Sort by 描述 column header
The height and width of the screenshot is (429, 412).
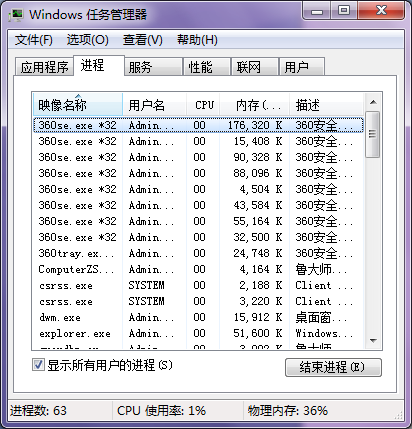coord(326,105)
